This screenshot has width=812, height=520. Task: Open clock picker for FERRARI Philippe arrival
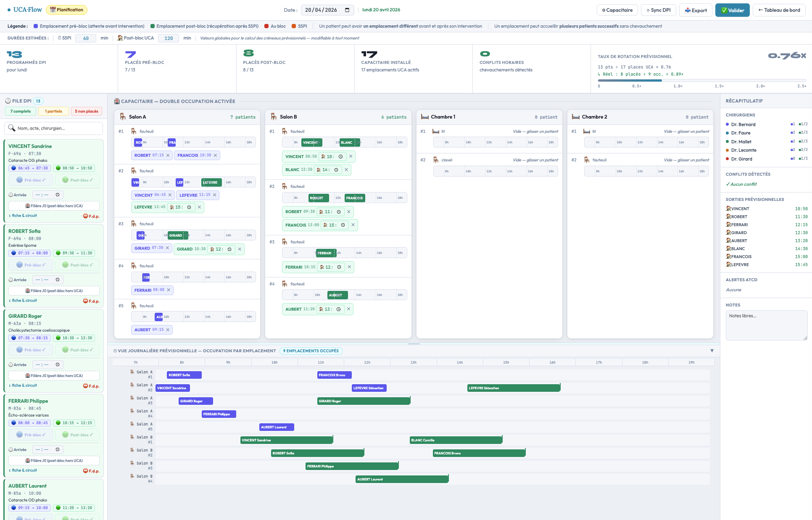click(58, 449)
